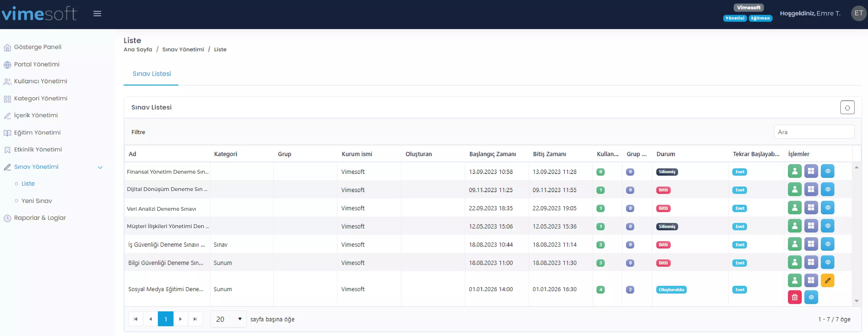
Task: Open Etkinlik Yönetimi in sidebar
Action: pos(38,150)
